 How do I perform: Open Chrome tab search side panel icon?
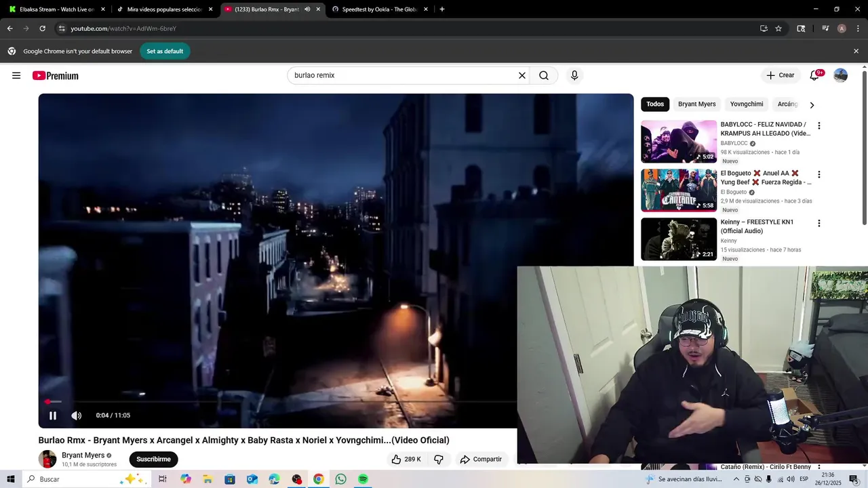pos(801,28)
